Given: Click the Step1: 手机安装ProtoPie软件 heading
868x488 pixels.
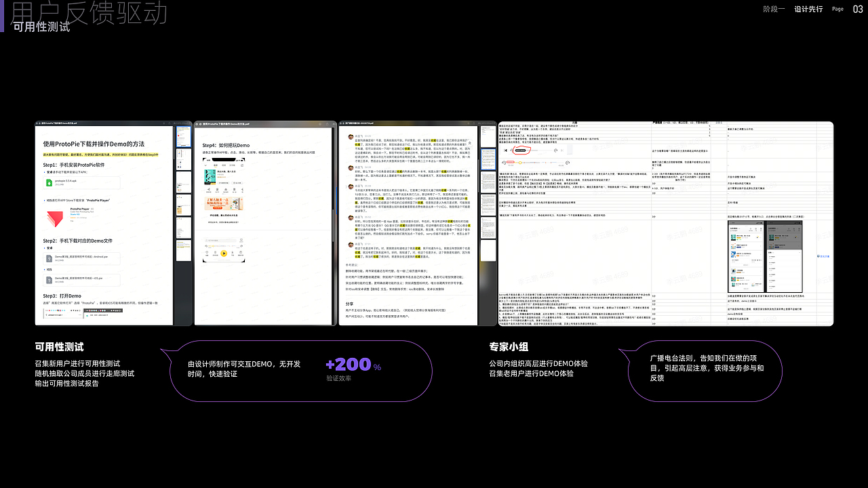Looking at the screenshot, I should coord(74,165).
